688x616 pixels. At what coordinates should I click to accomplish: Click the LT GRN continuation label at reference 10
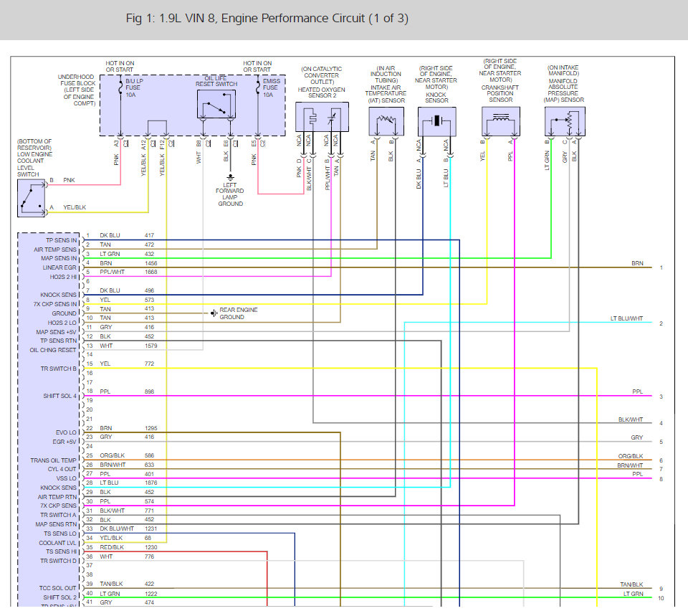[x=633, y=594]
